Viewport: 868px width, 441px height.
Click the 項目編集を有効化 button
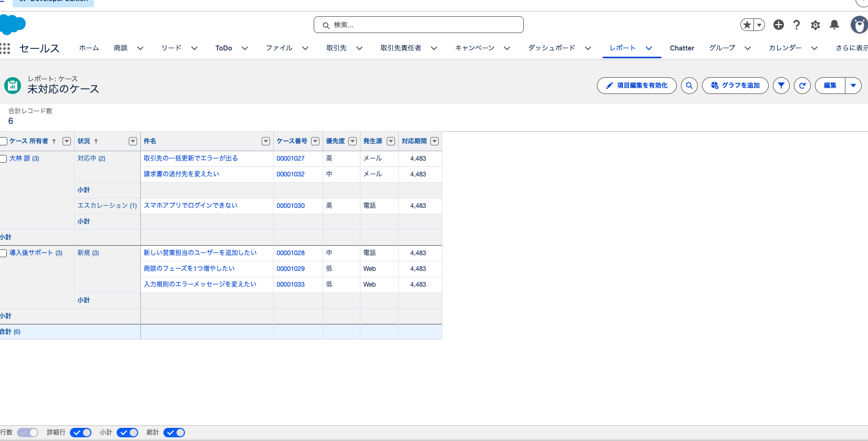point(637,86)
